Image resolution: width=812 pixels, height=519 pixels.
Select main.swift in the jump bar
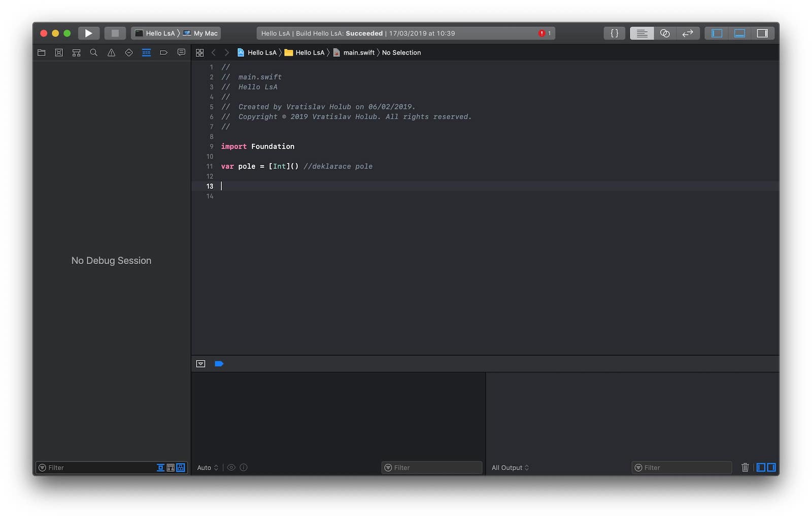click(x=358, y=52)
